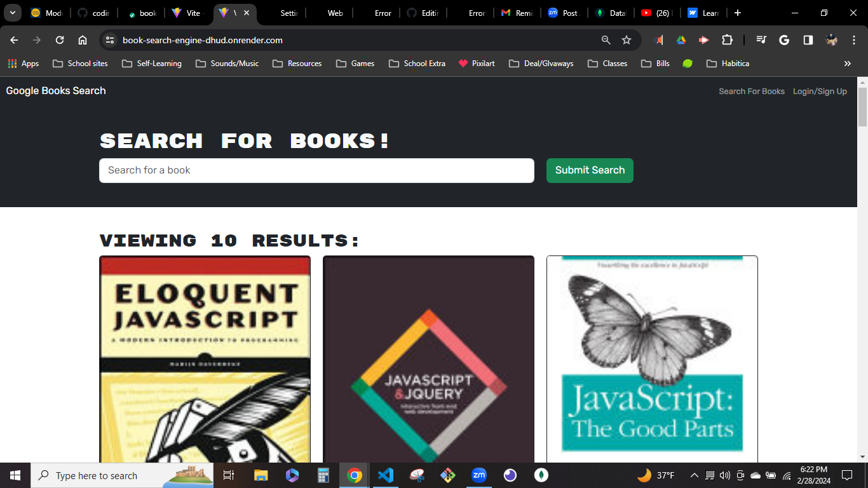View site information icon in address bar
The height and width of the screenshot is (488, 868).
tap(110, 40)
